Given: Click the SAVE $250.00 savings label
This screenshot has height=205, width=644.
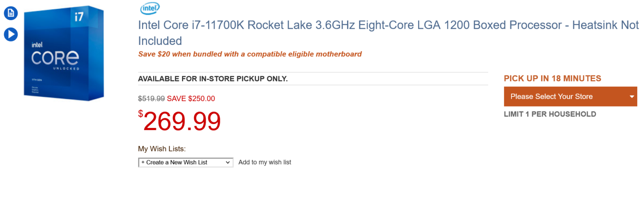Looking at the screenshot, I should [x=191, y=99].
